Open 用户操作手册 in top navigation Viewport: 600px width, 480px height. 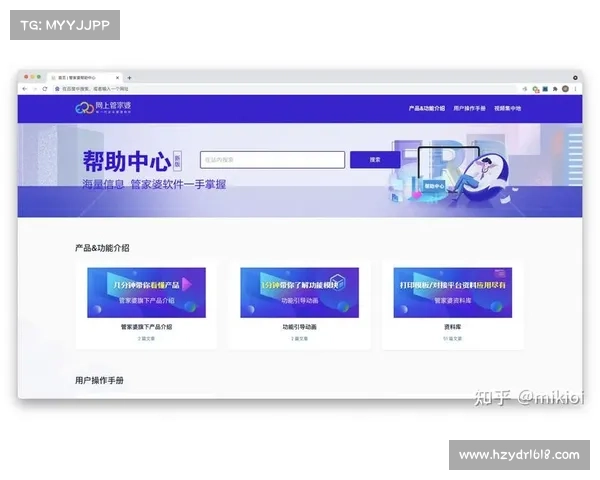click(470, 108)
